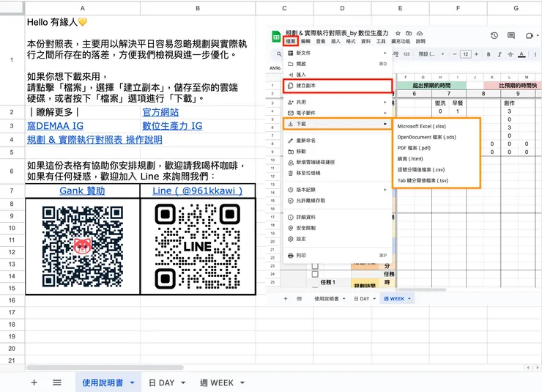The width and height of the screenshot is (542, 392).
Task: Open dropdown arrow beside large 週 WEEK tab
Action: 242,382
